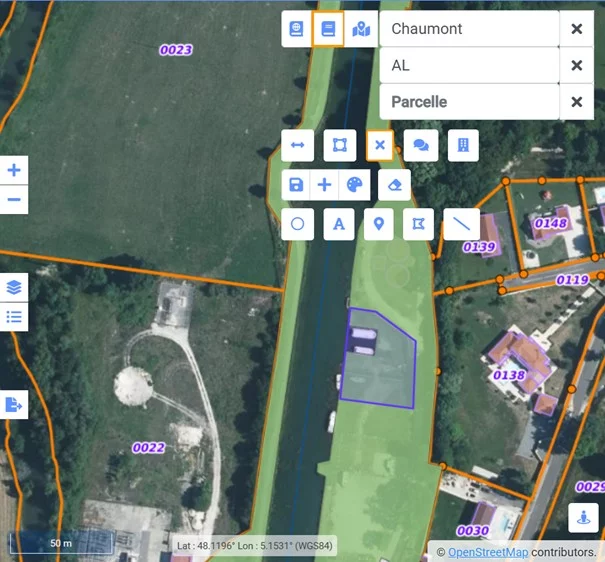Save the drawing with floppy disk icon
Viewport: 605px width, 562px height.
coord(296,185)
